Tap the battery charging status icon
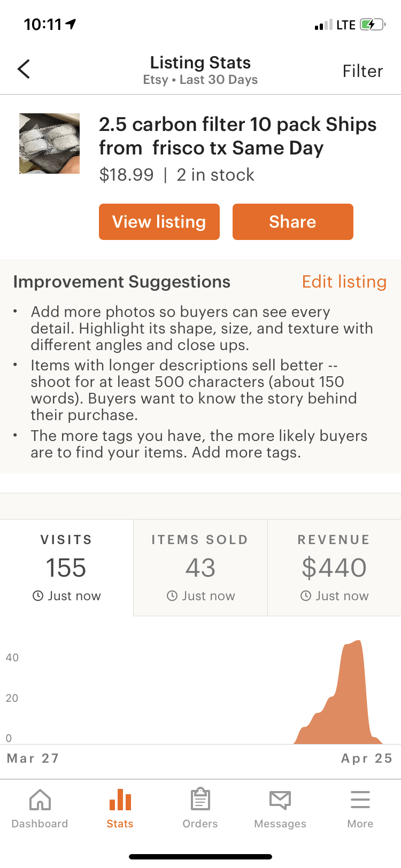 372,25
